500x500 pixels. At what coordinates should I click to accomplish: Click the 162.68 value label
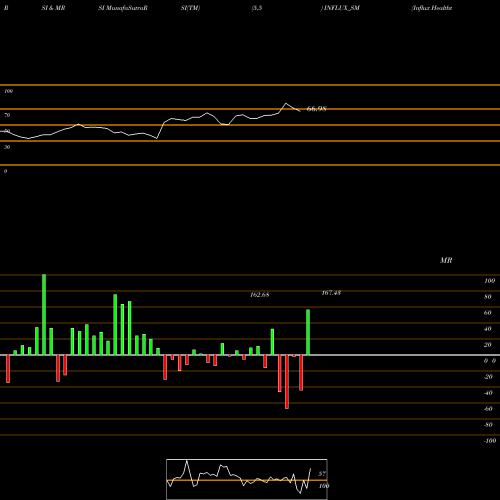[x=260, y=295]
